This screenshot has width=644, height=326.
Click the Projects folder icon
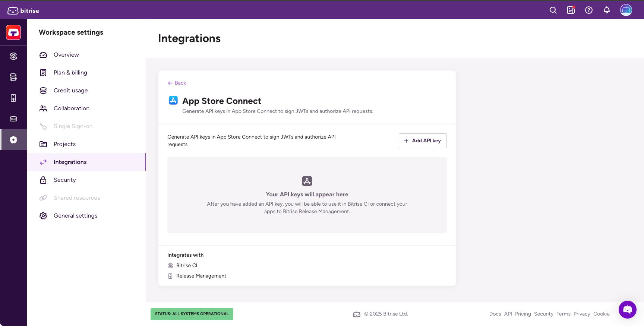pyautogui.click(x=43, y=144)
